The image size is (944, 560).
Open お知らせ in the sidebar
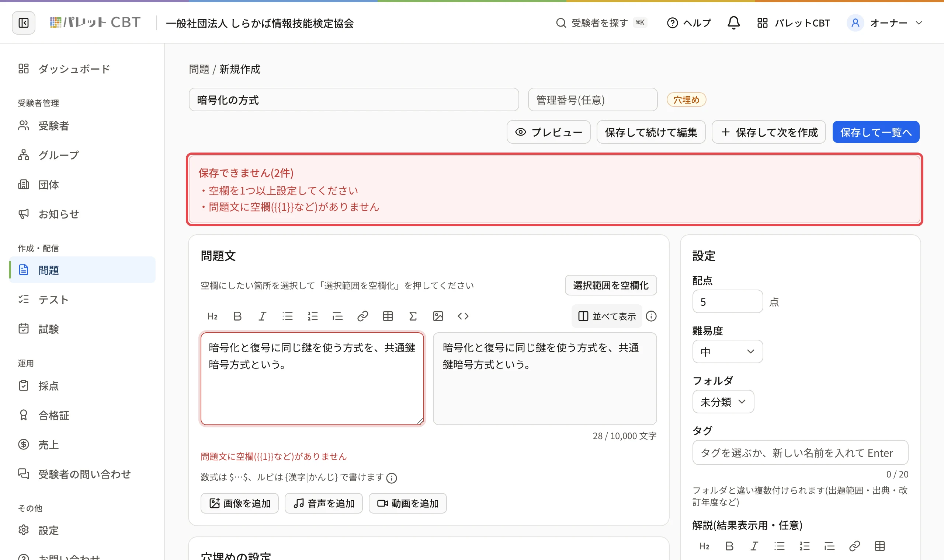pyautogui.click(x=82, y=214)
